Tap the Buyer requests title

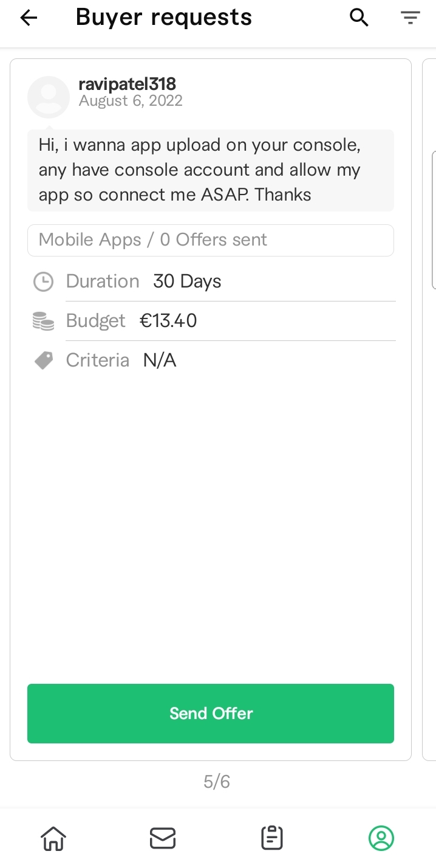tap(164, 18)
